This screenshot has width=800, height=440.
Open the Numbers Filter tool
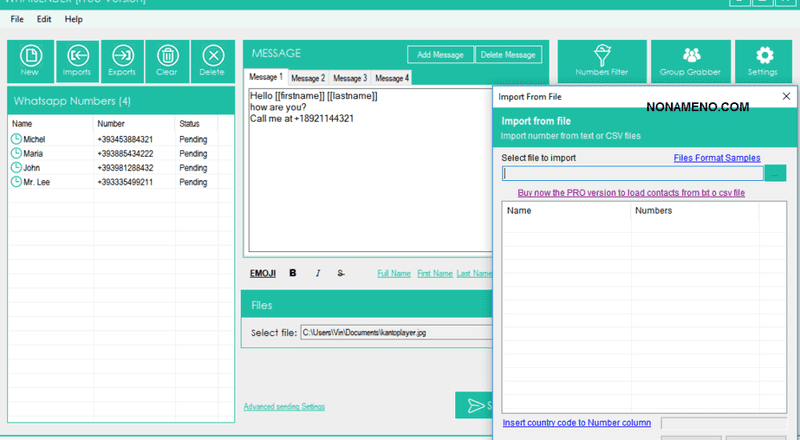coord(600,61)
